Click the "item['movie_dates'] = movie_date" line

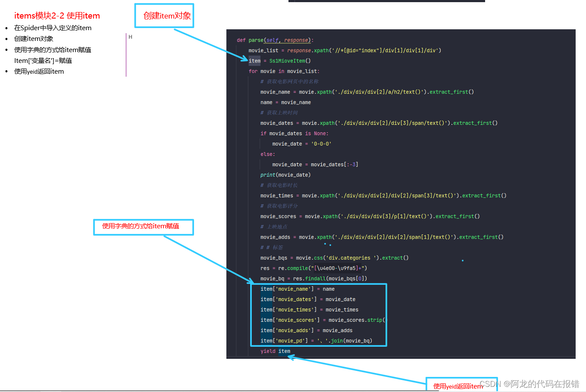click(x=308, y=299)
